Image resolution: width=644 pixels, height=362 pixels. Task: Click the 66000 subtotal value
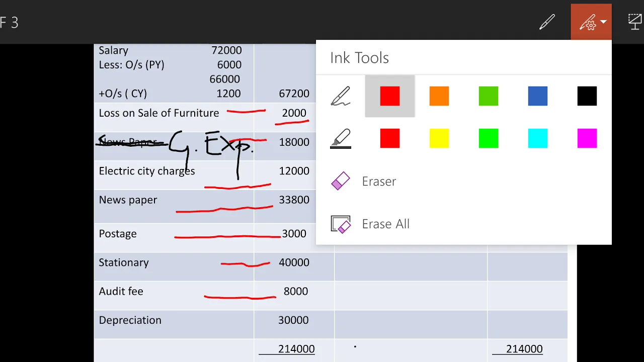click(225, 79)
